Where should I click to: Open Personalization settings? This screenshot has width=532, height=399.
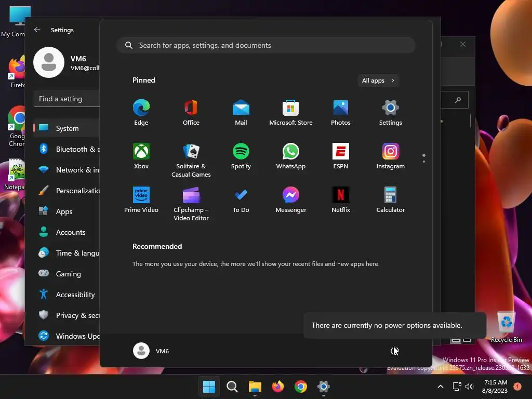[66, 191]
